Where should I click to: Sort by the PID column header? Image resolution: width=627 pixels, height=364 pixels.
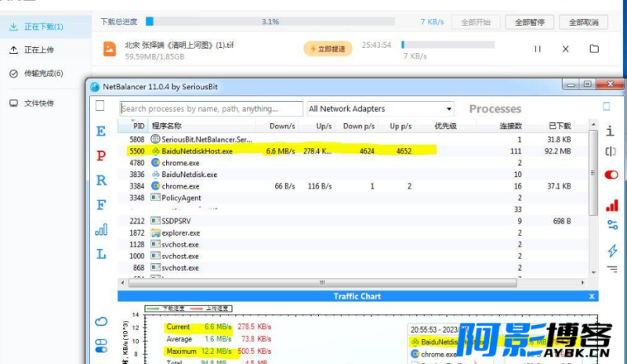point(134,126)
